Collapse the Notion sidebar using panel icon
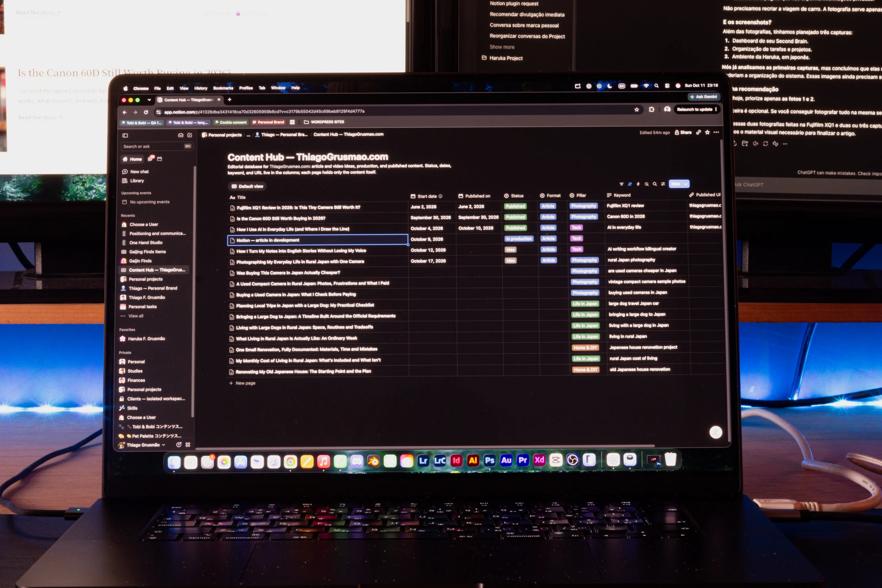The height and width of the screenshot is (588, 882). 125,135
